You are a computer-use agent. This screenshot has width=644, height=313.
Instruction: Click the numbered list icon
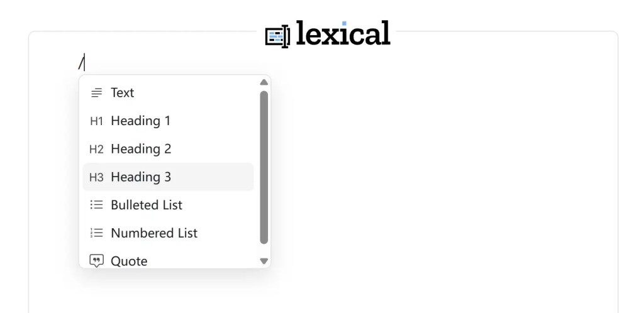[x=96, y=233]
